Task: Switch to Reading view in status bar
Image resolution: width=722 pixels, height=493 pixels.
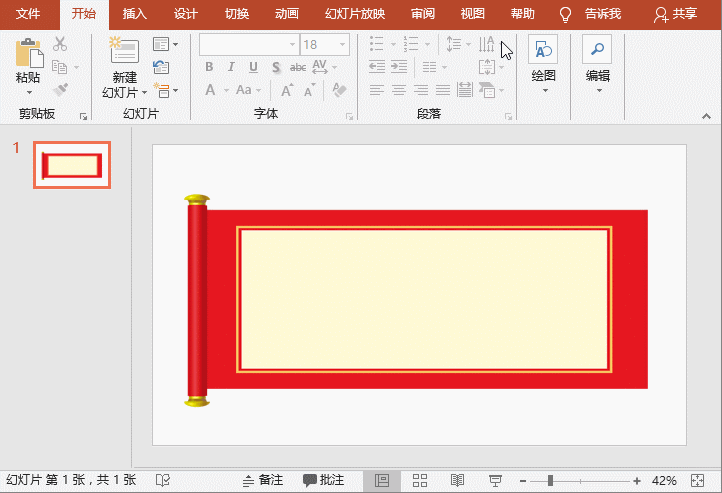Action: coord(457,481)
